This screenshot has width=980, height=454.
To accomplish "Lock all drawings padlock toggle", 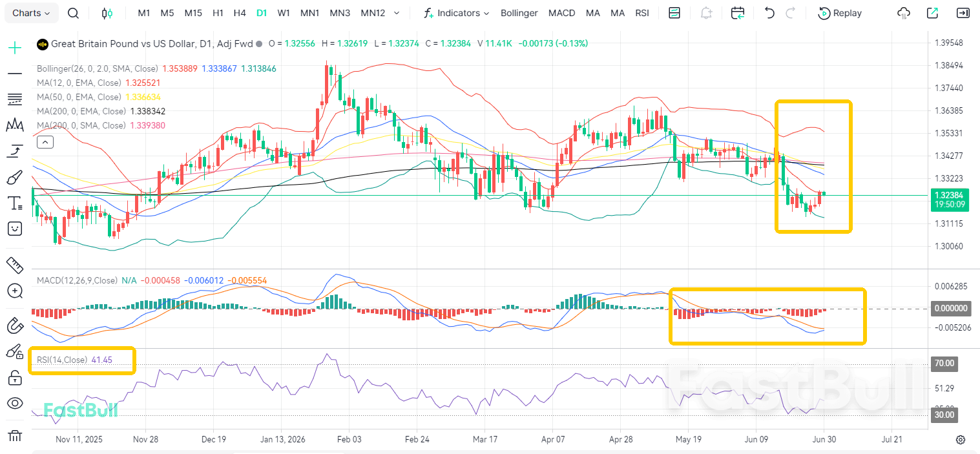I will coord(15,378).
